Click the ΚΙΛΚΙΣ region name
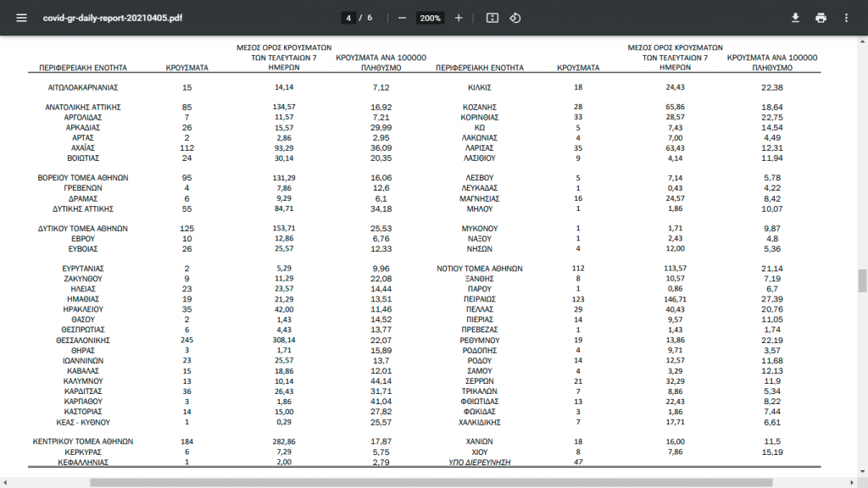 click(480, 87)
